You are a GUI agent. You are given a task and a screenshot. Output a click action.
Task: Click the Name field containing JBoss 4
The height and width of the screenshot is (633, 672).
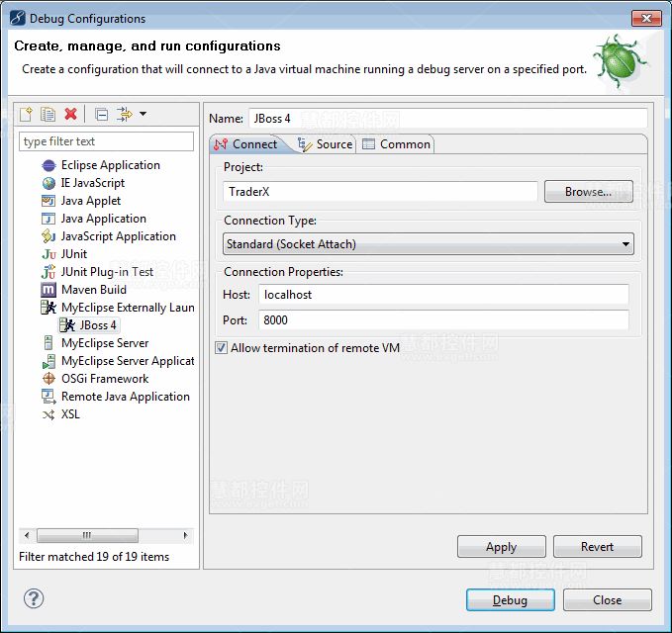(x=448, y=119)
